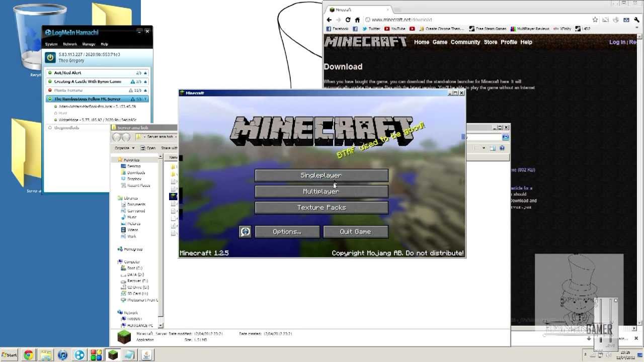The image size is (644, 362).
Task: Select the Minecraft tab in Chrome
Action: (357, 10)
